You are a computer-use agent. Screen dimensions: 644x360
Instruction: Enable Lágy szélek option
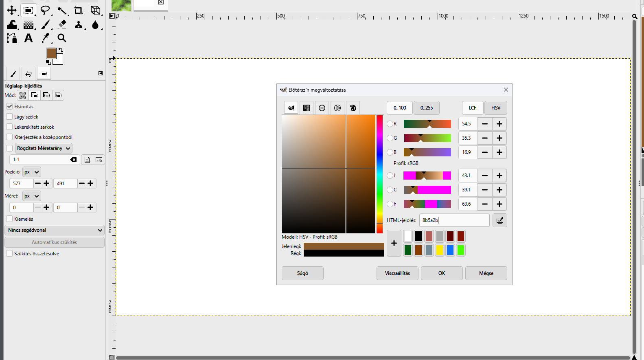(9, 116)
